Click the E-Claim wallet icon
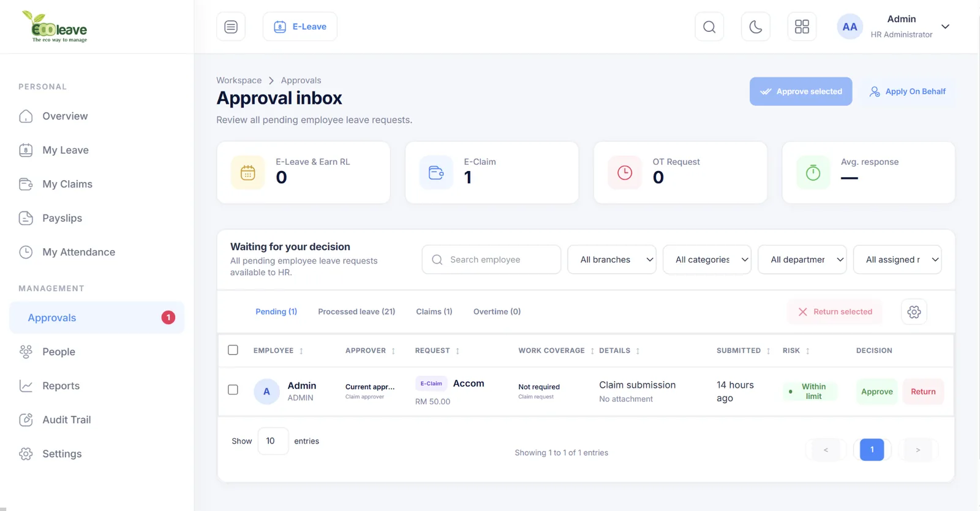The height and width of the screenshot is (511, 980). (x=436, y=173)
